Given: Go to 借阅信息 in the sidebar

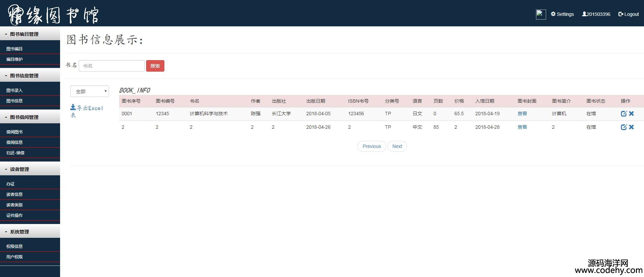Looking at the screenshot, I should click(x=15, y=143).
